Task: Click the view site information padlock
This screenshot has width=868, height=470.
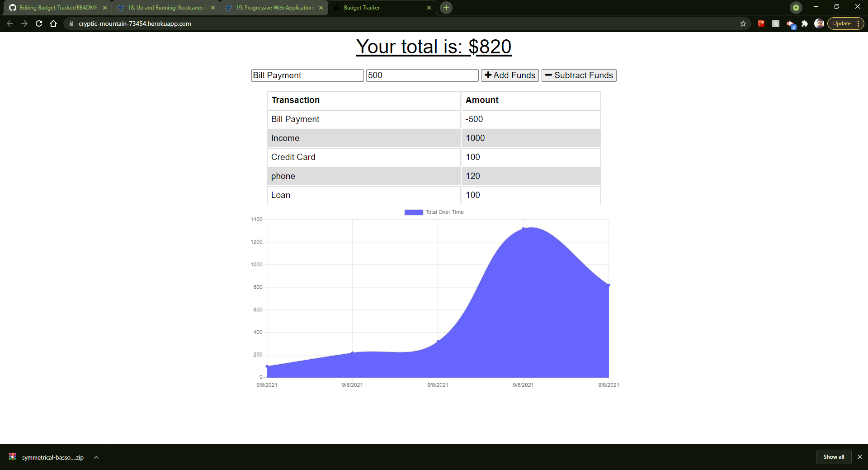Action: [x=71, y=23]
